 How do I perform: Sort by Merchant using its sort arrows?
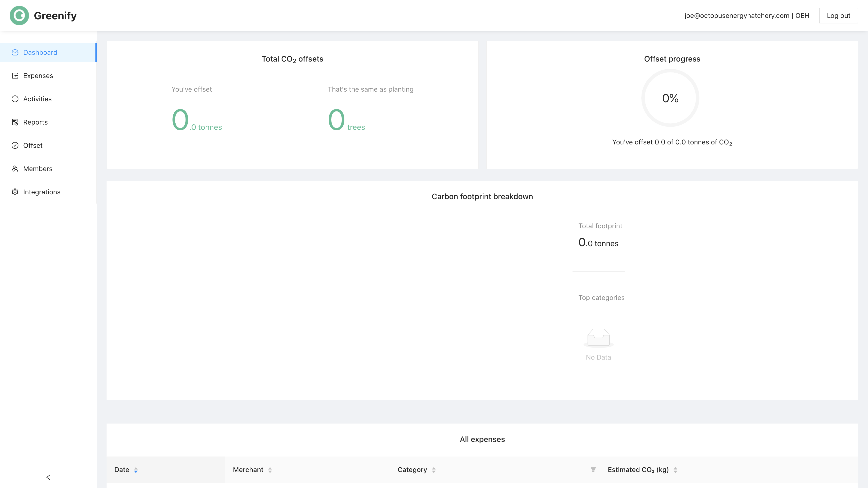pos(270,470)
